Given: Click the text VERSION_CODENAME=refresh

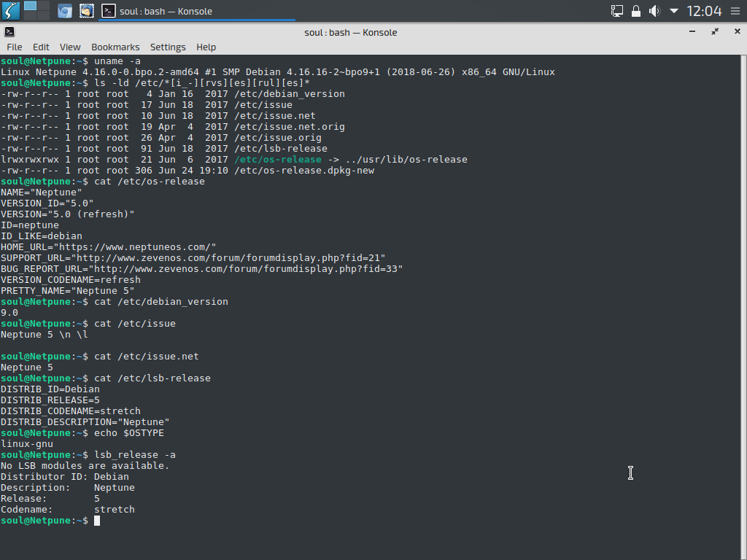Looking at the screenshot, I should coord(71,280).
